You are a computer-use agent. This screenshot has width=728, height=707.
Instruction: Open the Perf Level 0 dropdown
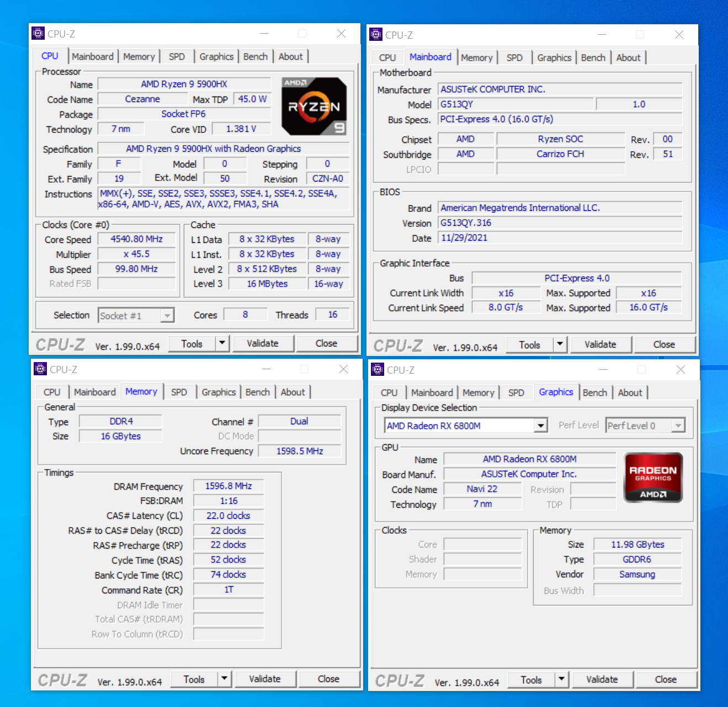[678, 426]
